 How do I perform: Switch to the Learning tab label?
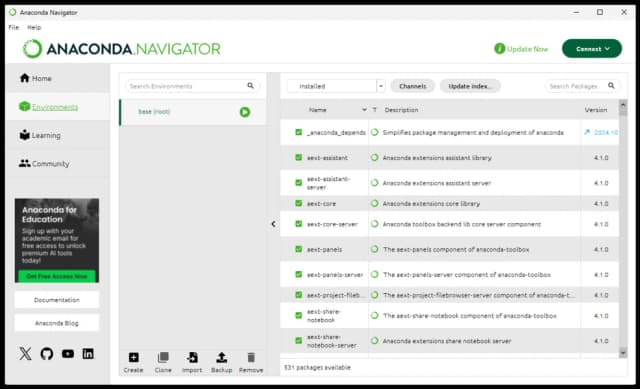pyautogui.click(x=46, y=135)
